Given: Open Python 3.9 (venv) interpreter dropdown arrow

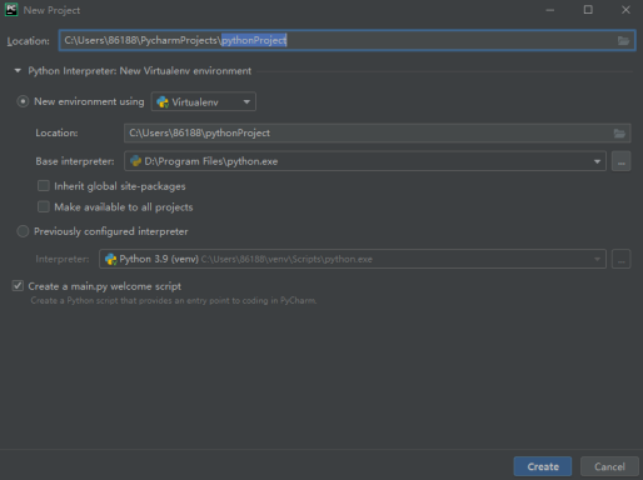Looking at the screenshot, I should click(x=597, y=259).
